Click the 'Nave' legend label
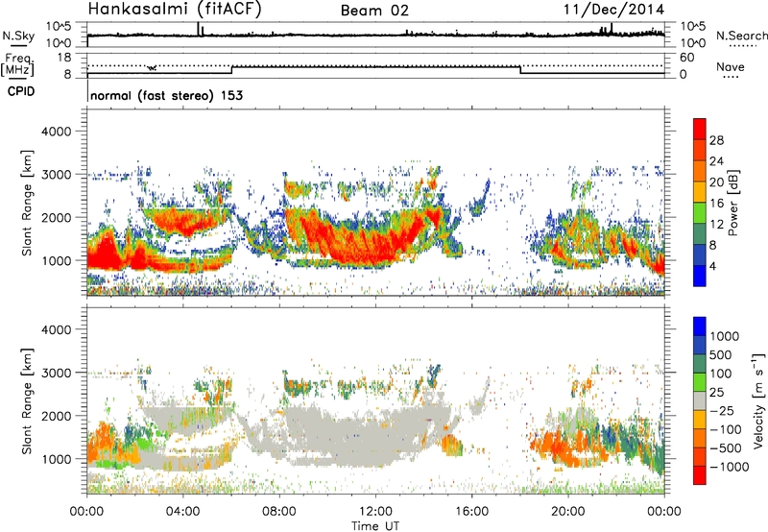Screen dimensions: 768x532 (x=731, y=67)
